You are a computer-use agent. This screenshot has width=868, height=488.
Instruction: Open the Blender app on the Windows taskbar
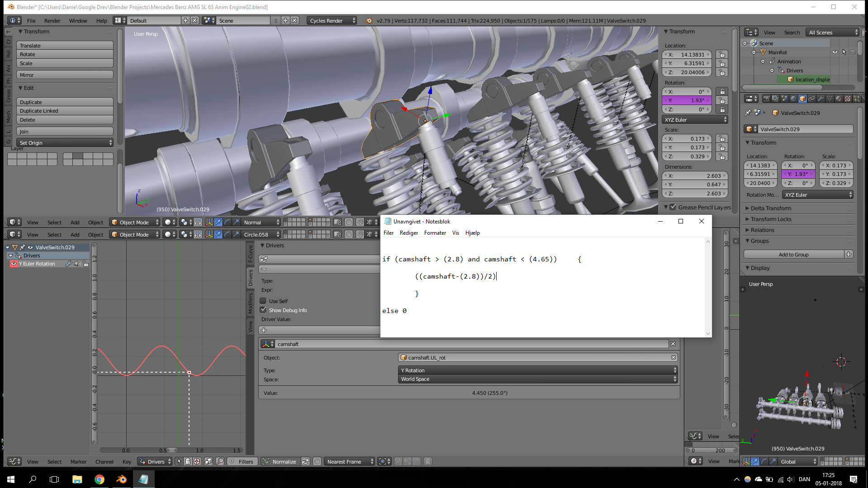(121, 479)
